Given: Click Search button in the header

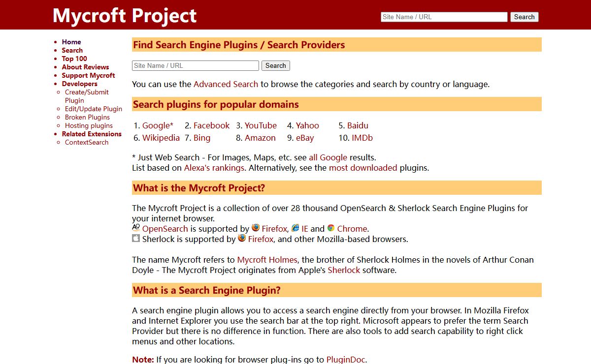Looking at the screenshot, I should pos(525,17).
